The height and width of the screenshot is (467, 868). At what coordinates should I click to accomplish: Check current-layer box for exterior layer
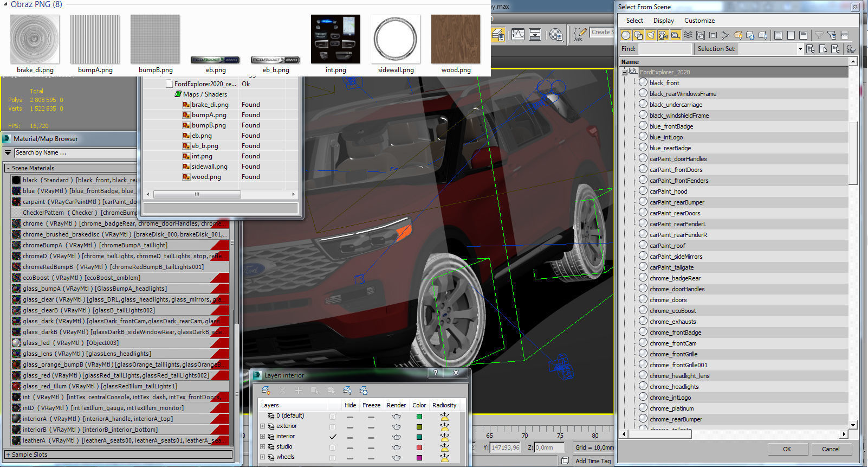pos(332,427)
